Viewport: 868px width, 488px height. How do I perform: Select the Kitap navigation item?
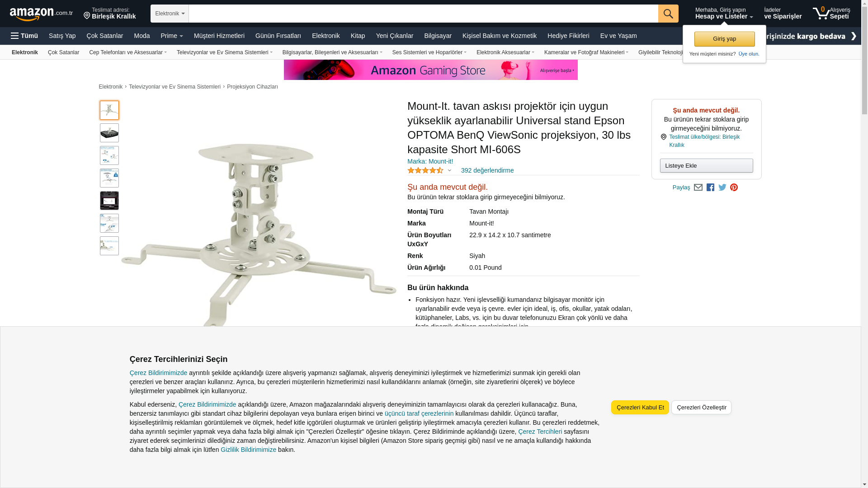click(358, 36)
